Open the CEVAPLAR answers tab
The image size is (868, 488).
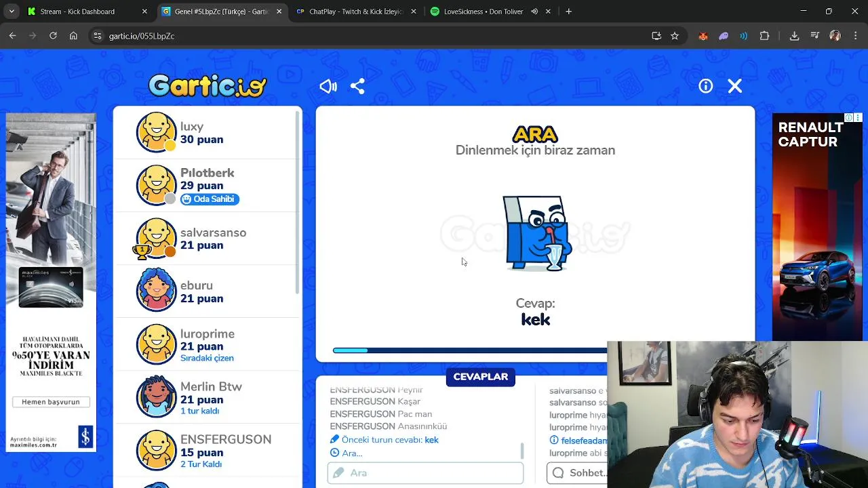tap(481, 377)
